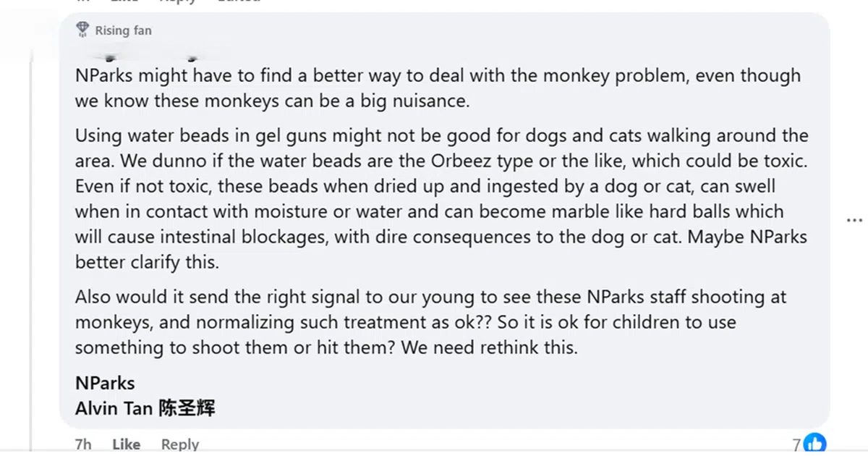
Task: Open the tagged NParks profile link
Action: [x=105, y=383]
